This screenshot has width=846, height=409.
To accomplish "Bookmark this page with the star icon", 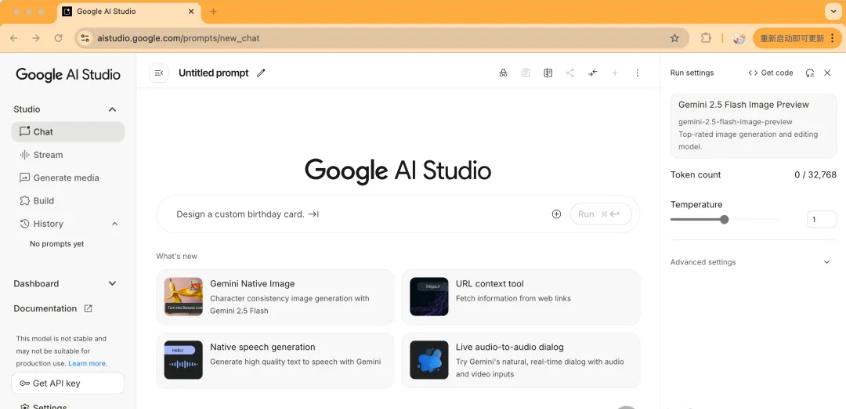I will (x=674, y=38).
